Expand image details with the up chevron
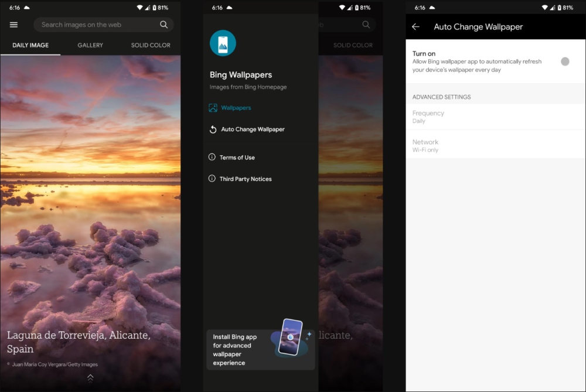Screen dimensions: 586x392 pos(90,378)
